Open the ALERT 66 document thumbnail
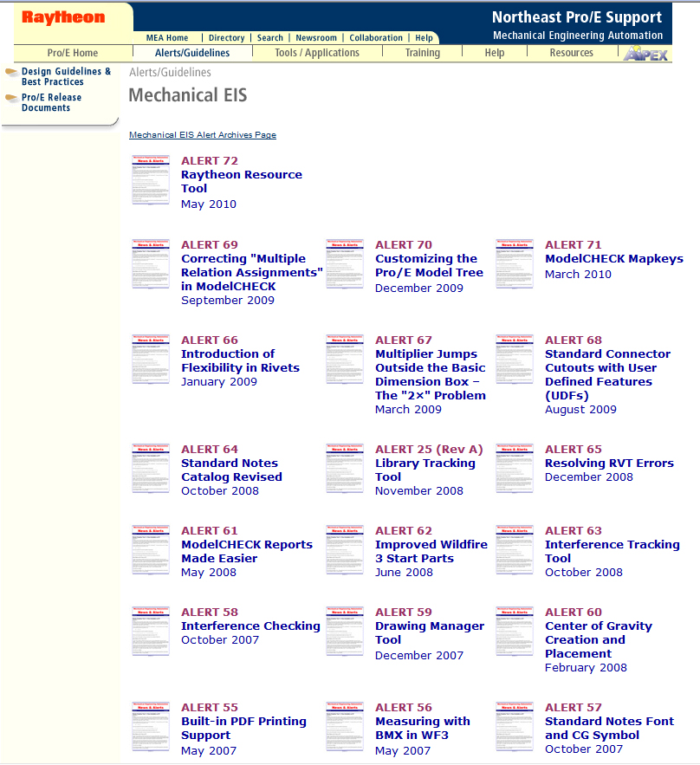The image size is (700, 765). point(151,359)
